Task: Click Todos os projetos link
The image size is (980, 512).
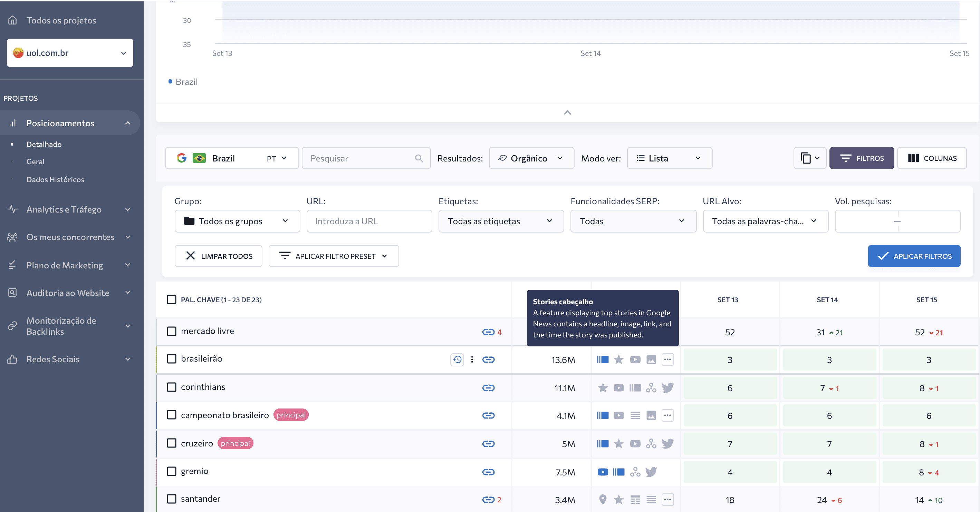Action: (x=61, y=20)
